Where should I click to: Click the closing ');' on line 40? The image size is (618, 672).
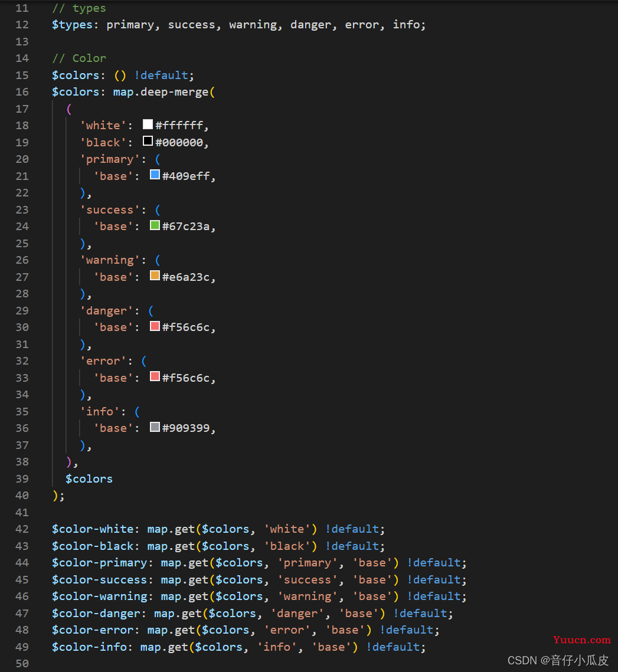click(58, 496)
